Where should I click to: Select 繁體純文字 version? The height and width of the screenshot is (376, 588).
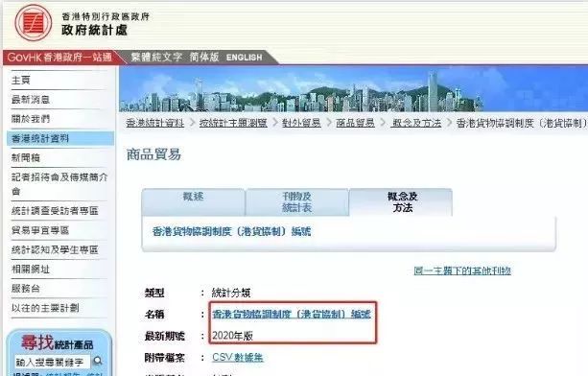point(156,57)
